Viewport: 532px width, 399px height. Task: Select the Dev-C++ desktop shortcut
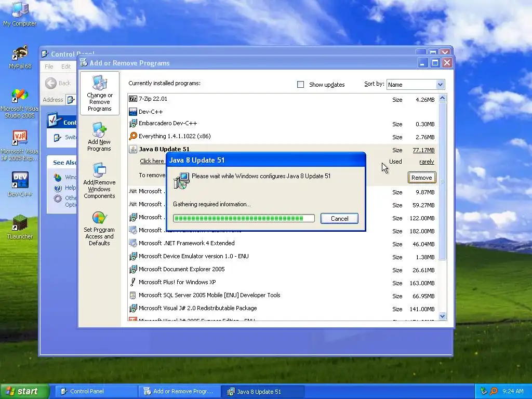point(20,184)
